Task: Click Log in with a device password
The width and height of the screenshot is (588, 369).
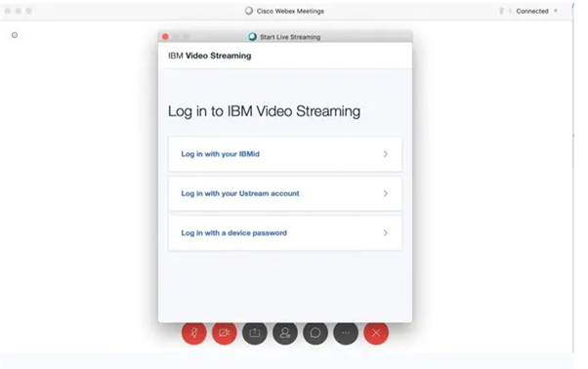Action: pos(285,233)
